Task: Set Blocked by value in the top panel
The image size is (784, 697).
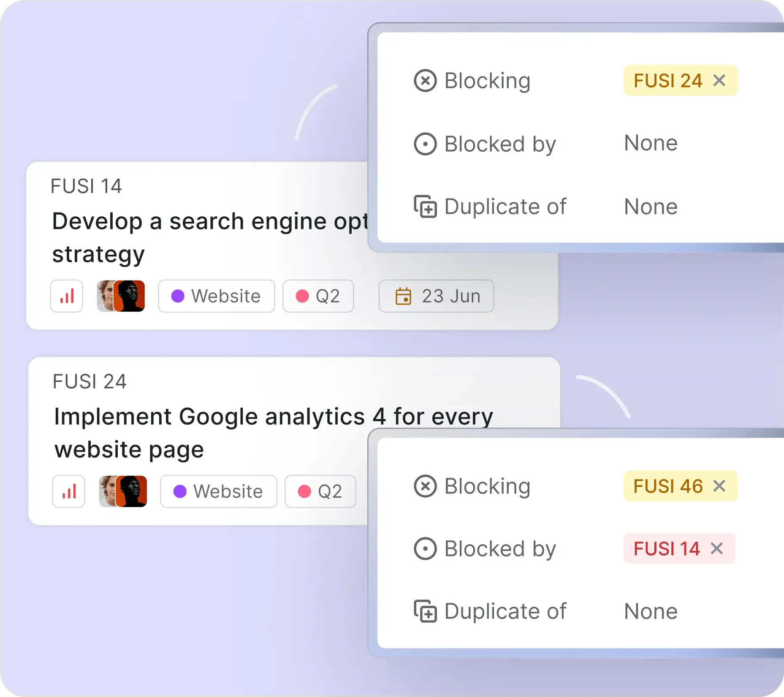Action: click(651, 143)
